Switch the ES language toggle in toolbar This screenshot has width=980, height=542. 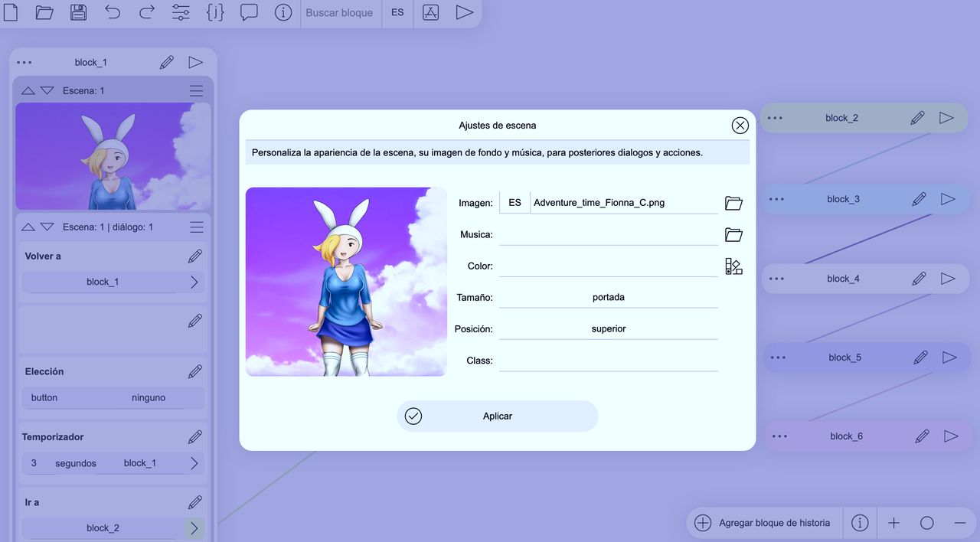coord(397,12)
